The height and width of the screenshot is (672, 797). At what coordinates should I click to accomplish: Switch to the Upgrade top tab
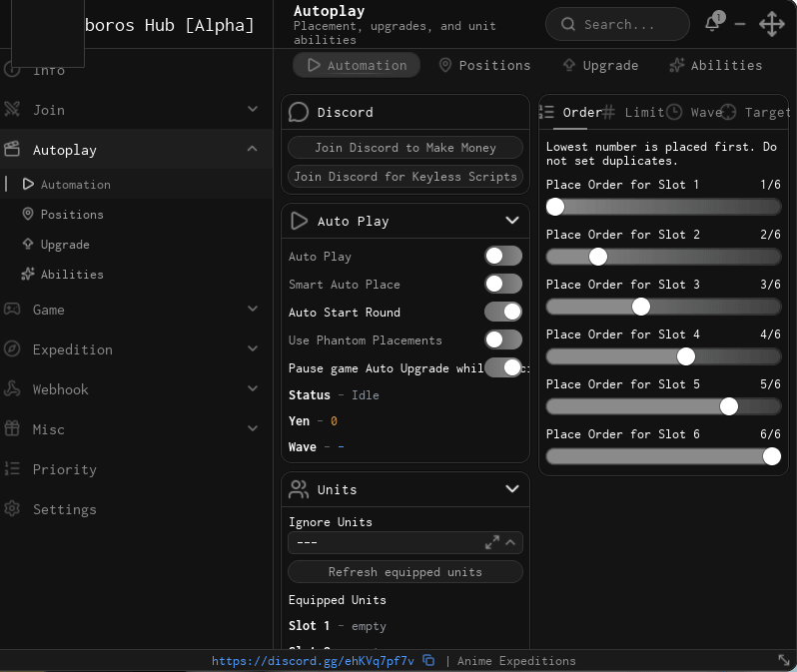pyautogui.click(x=600, y=65)
